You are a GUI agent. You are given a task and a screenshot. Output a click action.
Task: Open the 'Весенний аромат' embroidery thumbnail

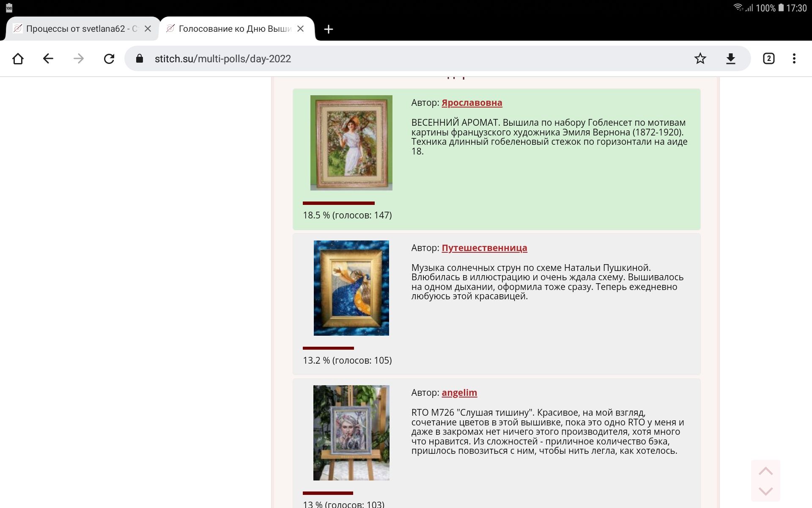pyautogui.click(x=351, y=143)
